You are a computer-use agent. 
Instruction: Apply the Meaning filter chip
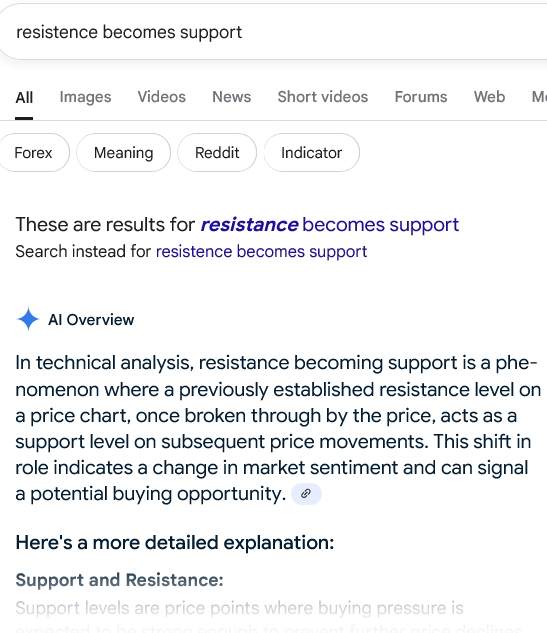click(x=124, y=153)
